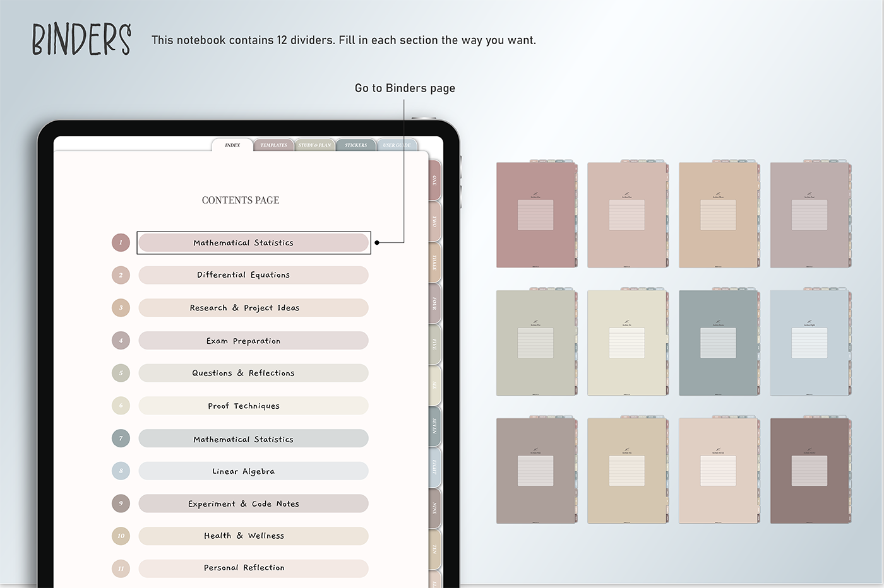884x588 pixels.
Task: Open the Templates tab
Action: [273, 145]
